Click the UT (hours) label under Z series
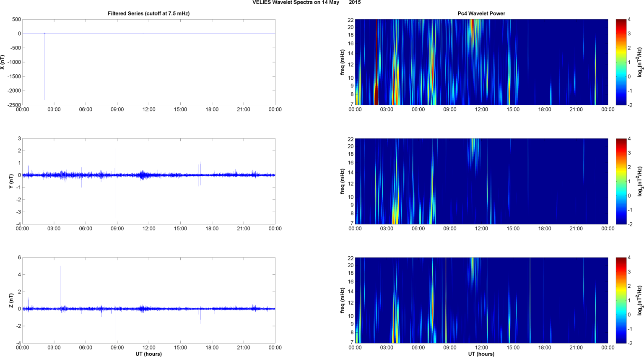Screen dimensions: 644x357 (148, 354)
